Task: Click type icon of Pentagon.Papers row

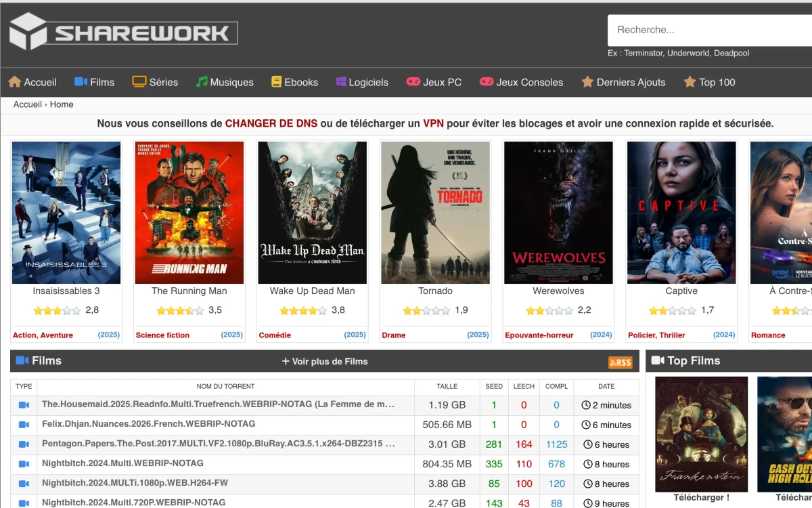Action: tap(24, 444)
